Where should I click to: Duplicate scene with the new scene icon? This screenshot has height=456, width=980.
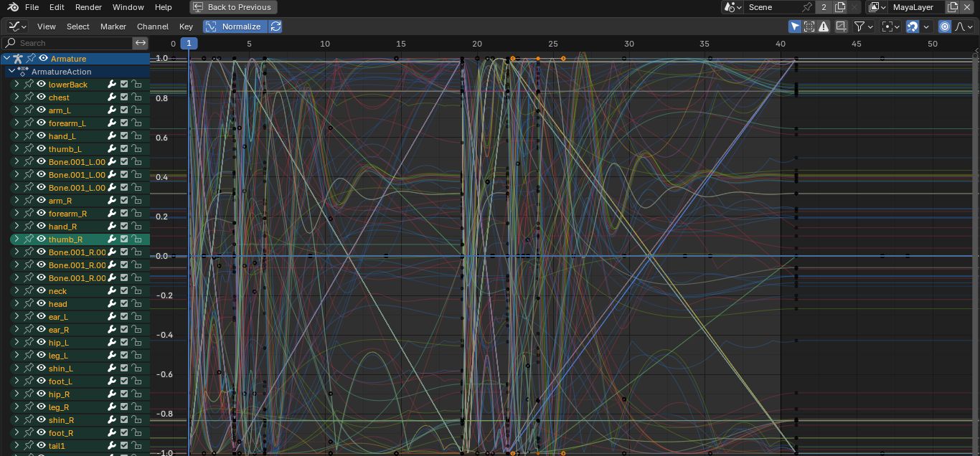(840, 7)
